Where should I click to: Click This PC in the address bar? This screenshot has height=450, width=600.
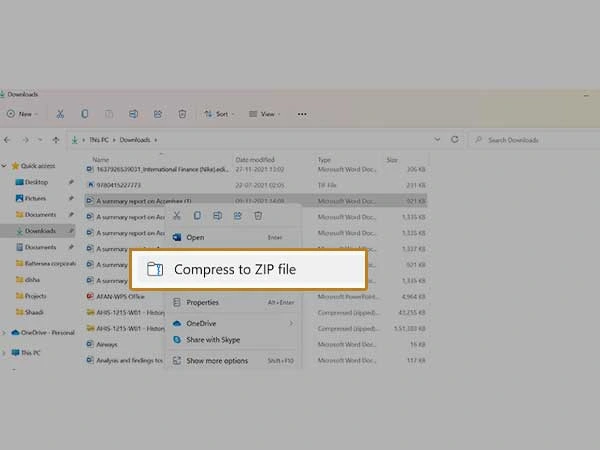99,140
